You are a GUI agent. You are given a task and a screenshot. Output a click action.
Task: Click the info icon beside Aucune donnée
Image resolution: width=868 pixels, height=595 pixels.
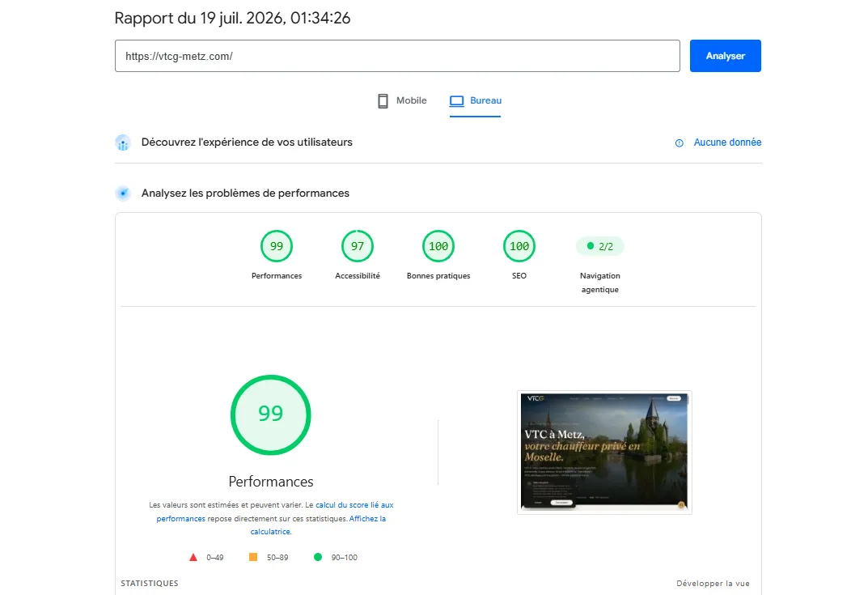(680, 143)
